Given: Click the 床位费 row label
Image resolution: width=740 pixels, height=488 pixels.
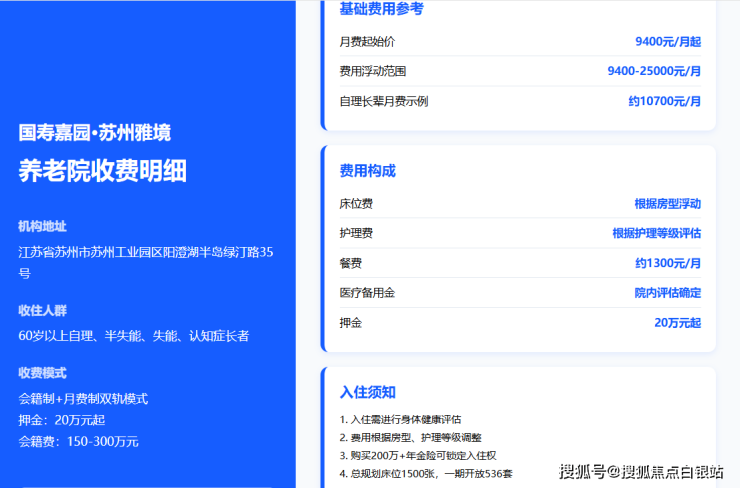Looking at the screenshot, I should tap(356, 204).
